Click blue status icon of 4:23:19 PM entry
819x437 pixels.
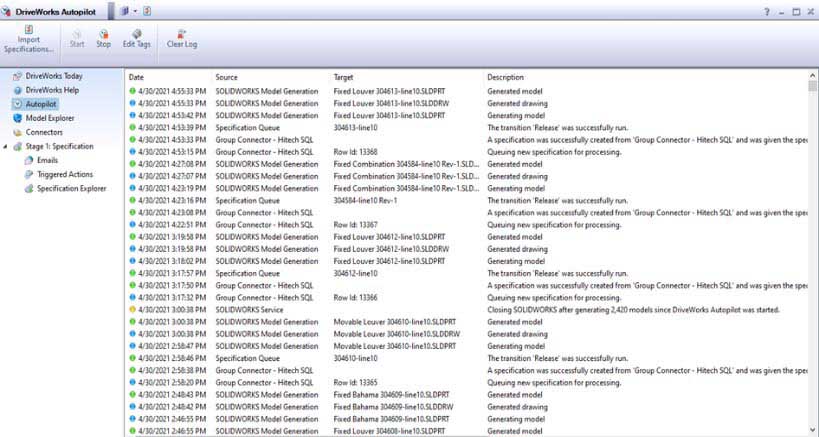[x=133, y=188]
